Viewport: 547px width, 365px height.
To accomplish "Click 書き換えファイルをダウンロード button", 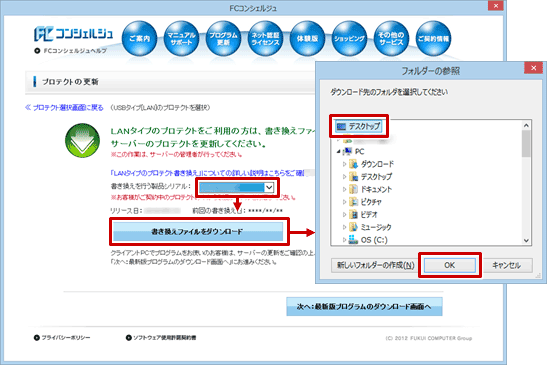I will click(x=198, y=231).
